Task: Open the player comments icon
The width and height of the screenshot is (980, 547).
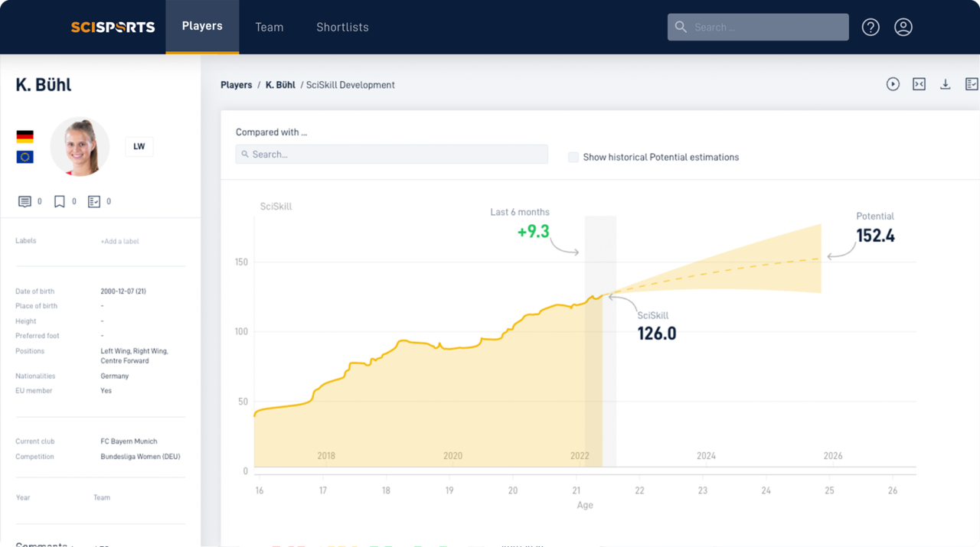Action: point(24,201)
